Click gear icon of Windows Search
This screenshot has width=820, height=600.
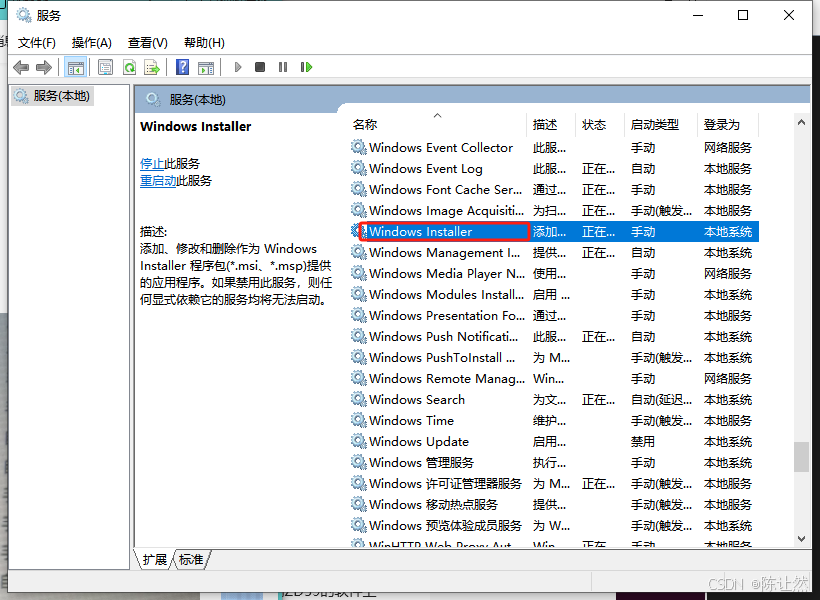click(x=358, y=400)
